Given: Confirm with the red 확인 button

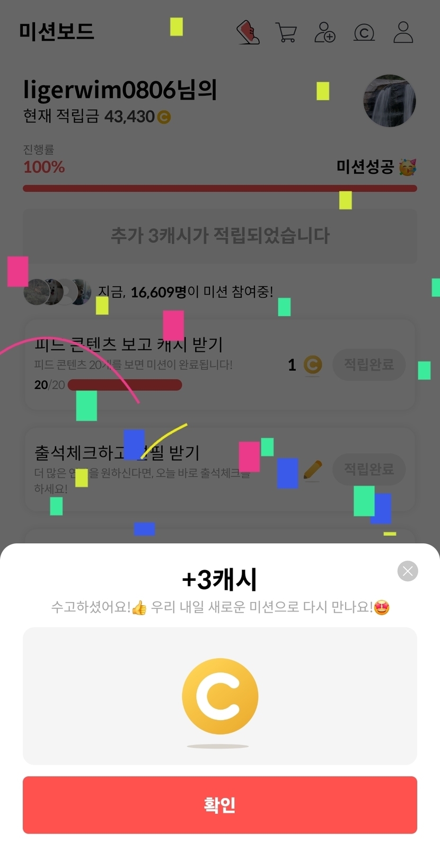Looking at the screenshot, I should click(220, 805).
